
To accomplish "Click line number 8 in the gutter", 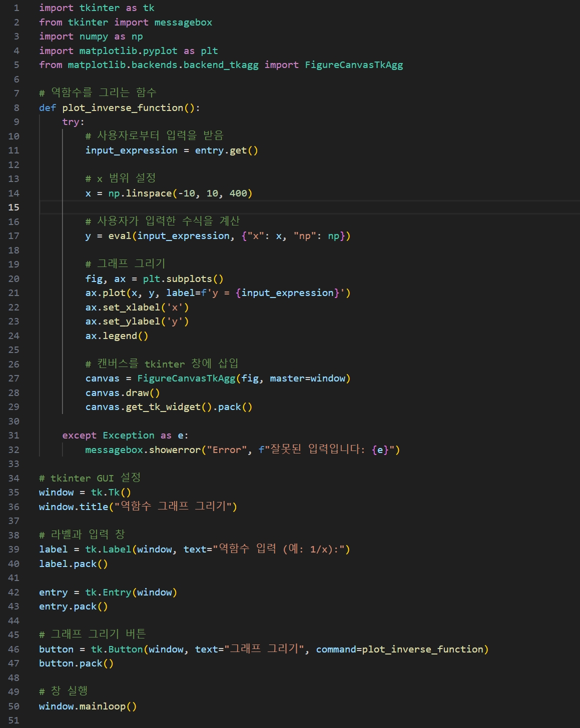I will [x=17, y=108].
